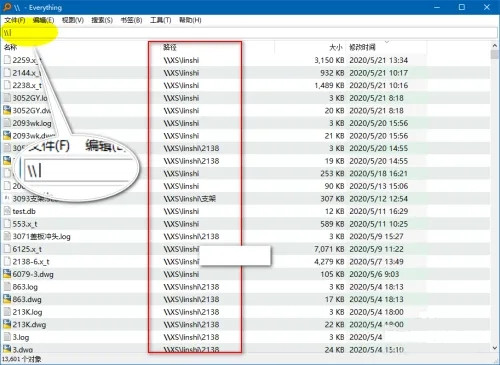Click the file icon of 553.x_t

[x=7, y=224]
